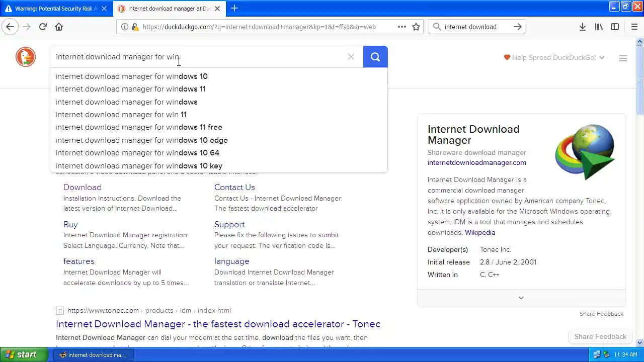The height and width of the screenshot is (362, 644).
Task: Click the magnifier in Firefox search box
Action: tap(437, 27)
